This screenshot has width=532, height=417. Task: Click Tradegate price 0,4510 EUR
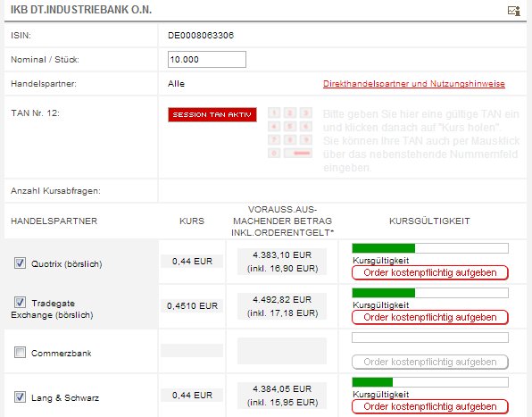(192, 305)
